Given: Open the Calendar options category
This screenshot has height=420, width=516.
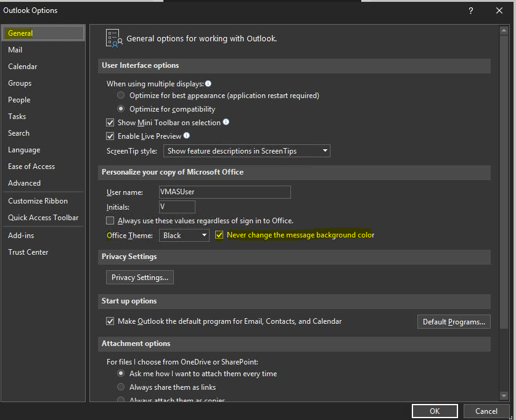Looking at the screenshot, I should pyautogui.click(x=43, y=67).
